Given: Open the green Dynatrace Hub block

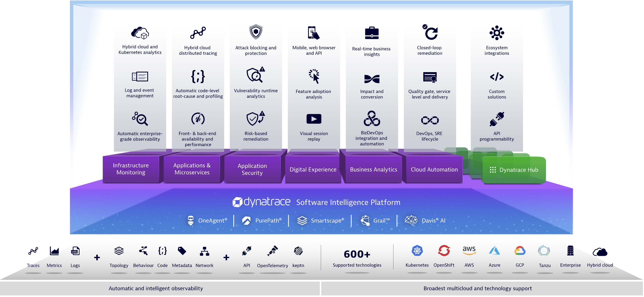Looking at the screenshot, I should [x=514, y=170].
